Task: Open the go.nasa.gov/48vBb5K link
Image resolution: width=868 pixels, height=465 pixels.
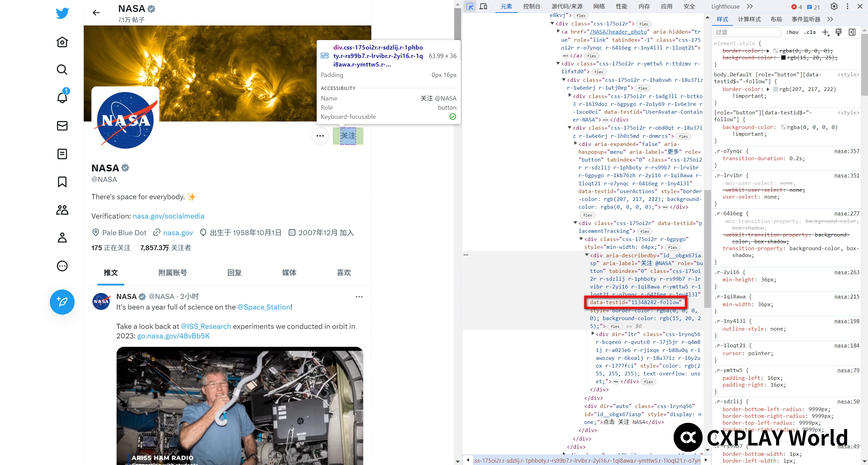Action: pos(173,336)
